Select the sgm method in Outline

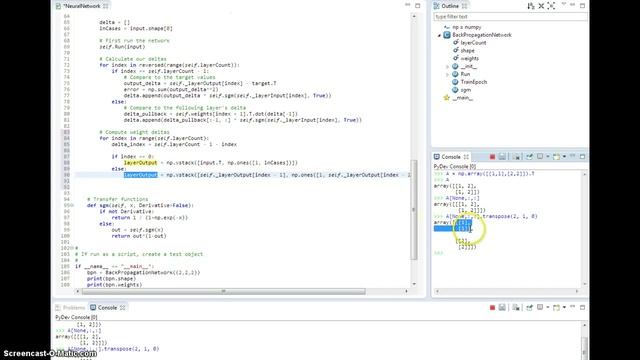click(x=465, y=90)
